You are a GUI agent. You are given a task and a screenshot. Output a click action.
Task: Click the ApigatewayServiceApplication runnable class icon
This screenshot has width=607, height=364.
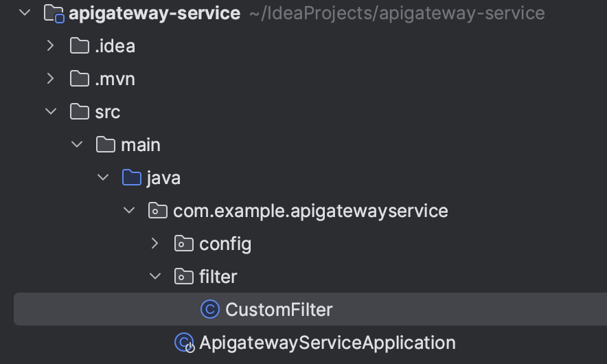click(184, 342)
